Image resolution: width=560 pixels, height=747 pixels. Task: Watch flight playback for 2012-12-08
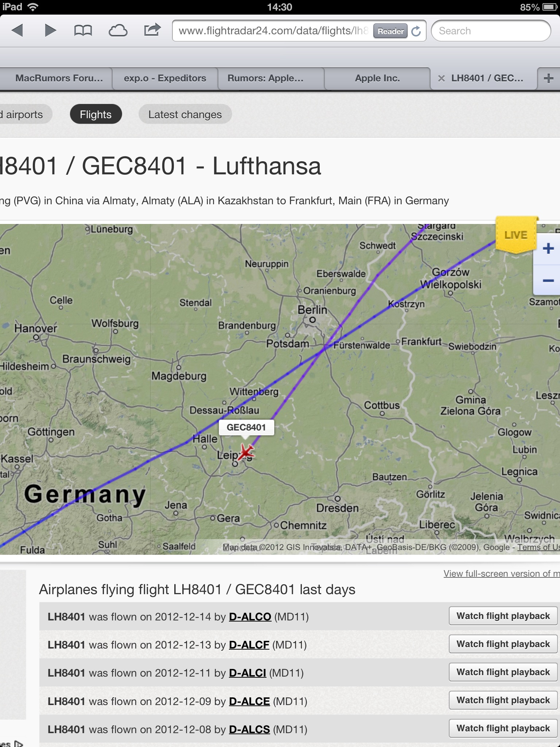[503, 728]
